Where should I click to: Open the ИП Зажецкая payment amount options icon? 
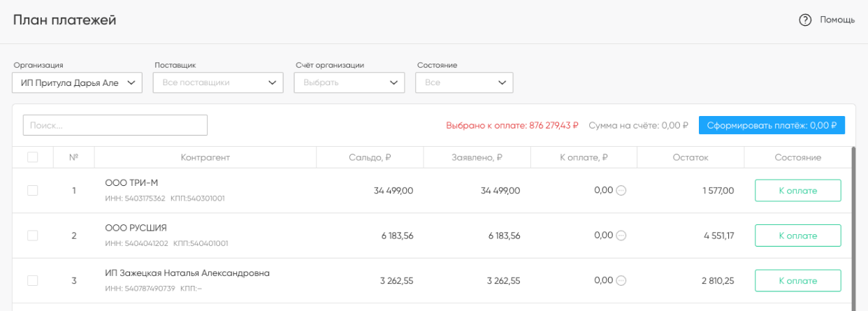[621, 281]
